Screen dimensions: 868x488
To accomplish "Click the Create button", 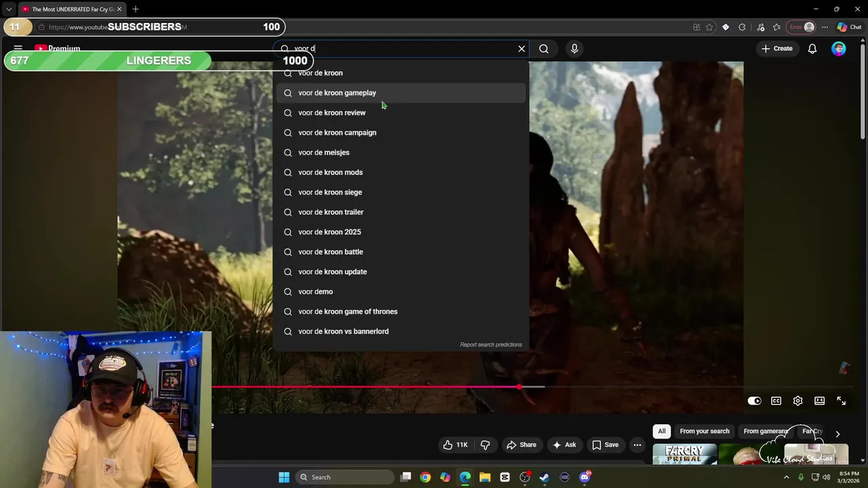I will pos(776,49).
